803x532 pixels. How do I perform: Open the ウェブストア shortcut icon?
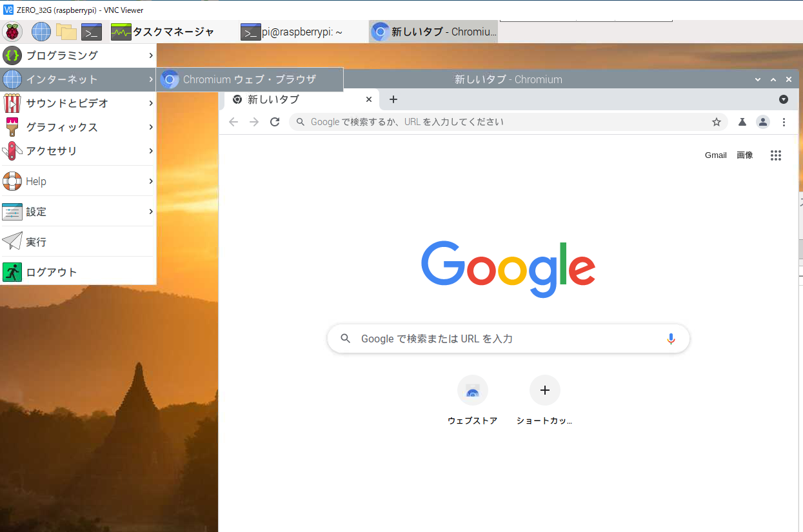click(473, 389)
